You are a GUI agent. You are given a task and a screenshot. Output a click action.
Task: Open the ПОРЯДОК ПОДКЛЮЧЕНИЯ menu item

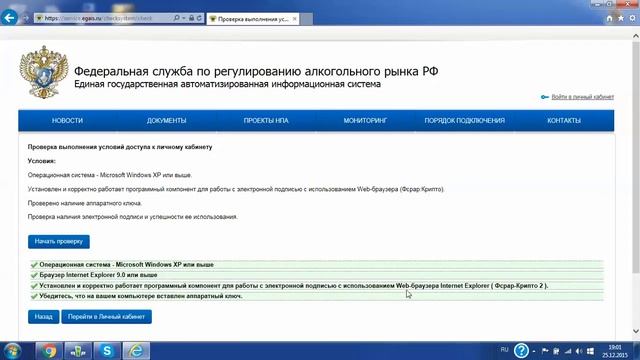464,120
